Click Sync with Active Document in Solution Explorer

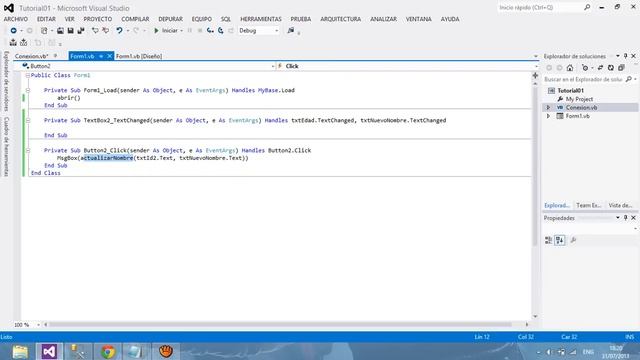[x=600, y=68]
